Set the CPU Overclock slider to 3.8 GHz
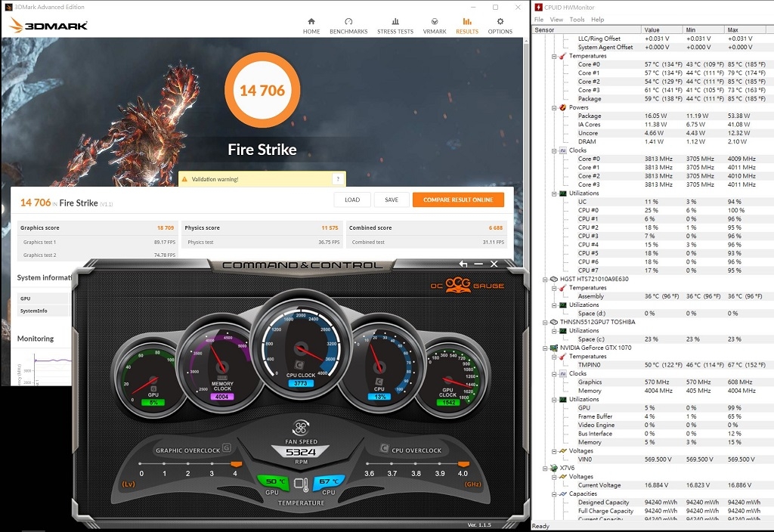The height and width of the screenshot is (532, 774). coord(416,464)
